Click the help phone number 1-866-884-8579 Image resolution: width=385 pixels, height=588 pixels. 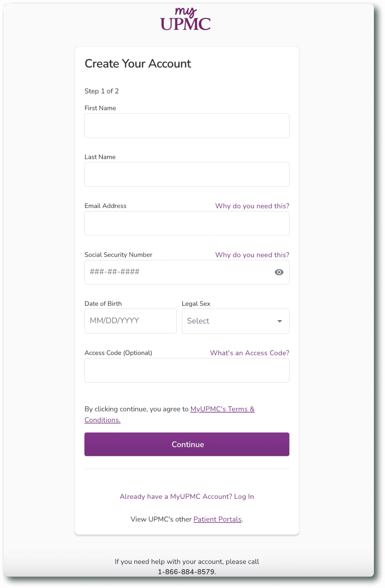coord(187,571)
